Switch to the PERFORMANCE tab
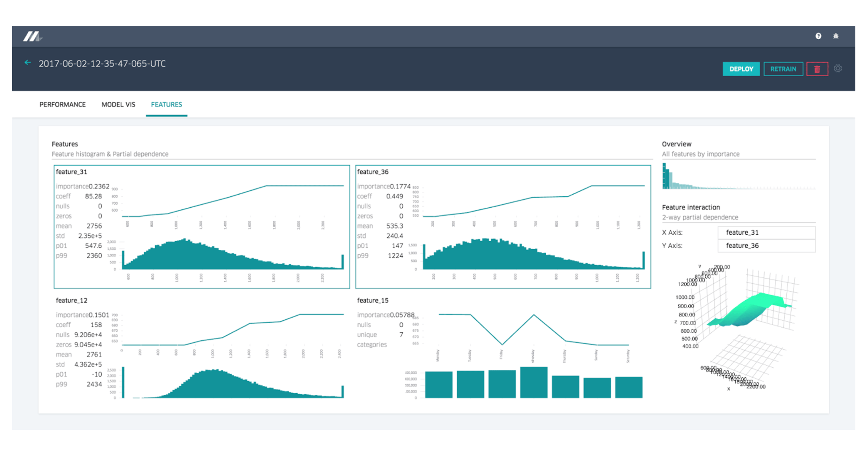This screenshot has width=868, height=456. (x=62, y=104)
